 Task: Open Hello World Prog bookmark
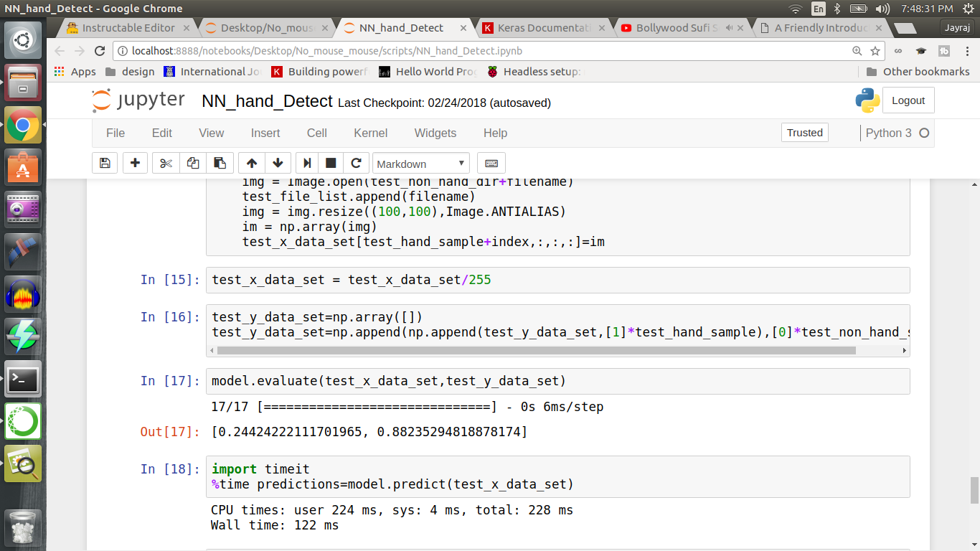pyautogui.click(x=428, y=72)
